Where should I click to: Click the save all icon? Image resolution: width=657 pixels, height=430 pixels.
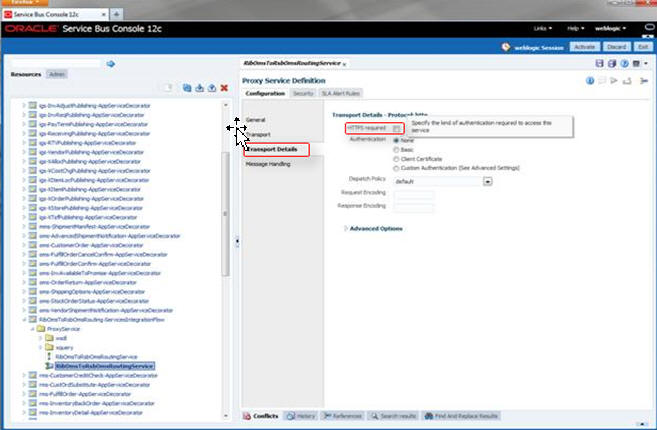pos(612,63)
